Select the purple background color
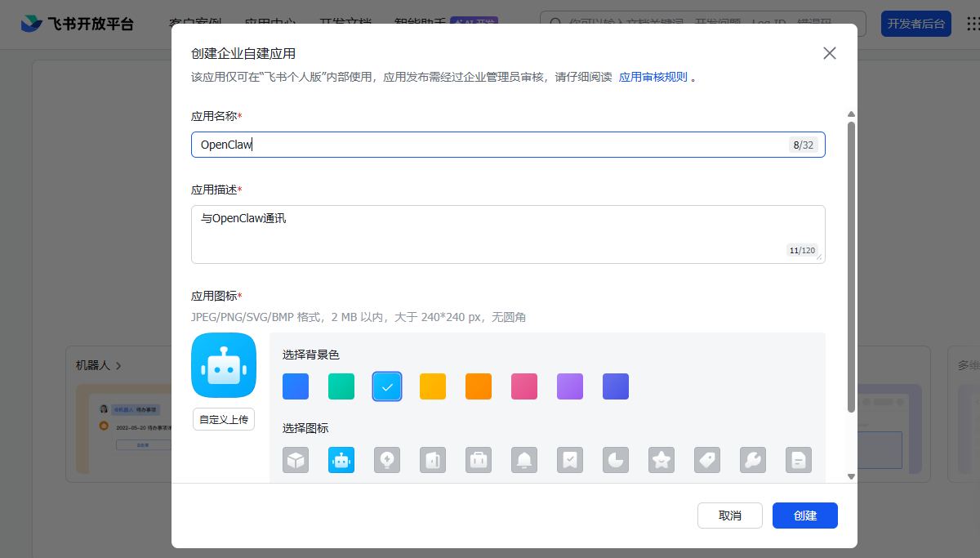 (x=570, y=386)
